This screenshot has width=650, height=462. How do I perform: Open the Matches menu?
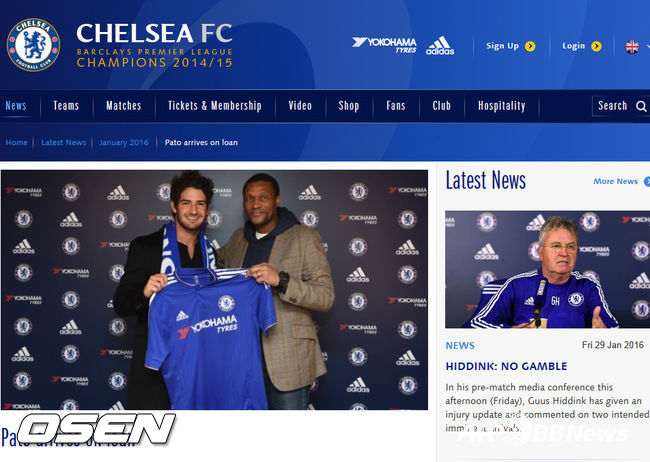coord(124,106)
